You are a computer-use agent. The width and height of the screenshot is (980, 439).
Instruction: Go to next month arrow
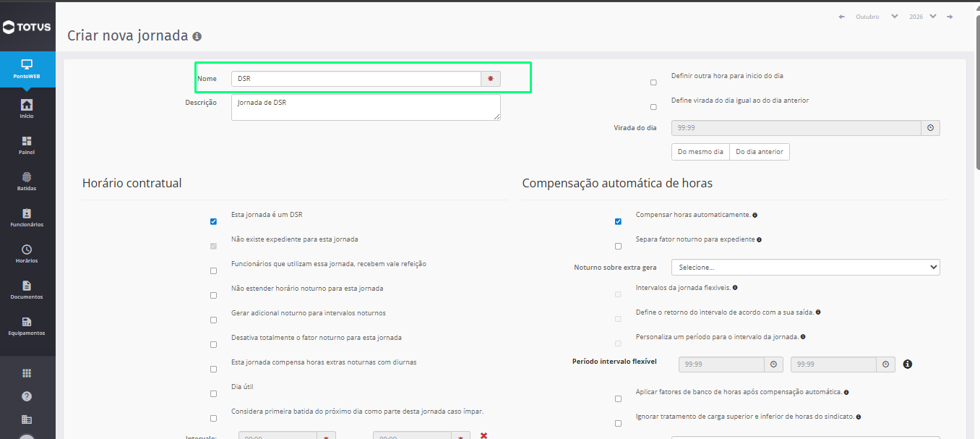click(950, 17)
